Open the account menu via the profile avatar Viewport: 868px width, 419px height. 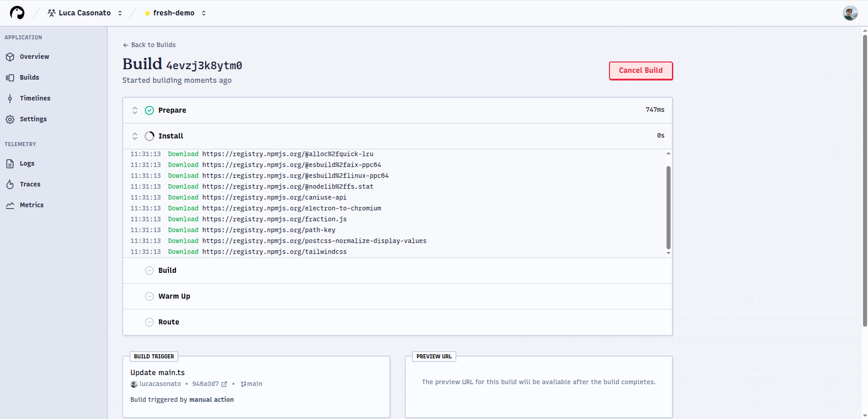point(850,13)
